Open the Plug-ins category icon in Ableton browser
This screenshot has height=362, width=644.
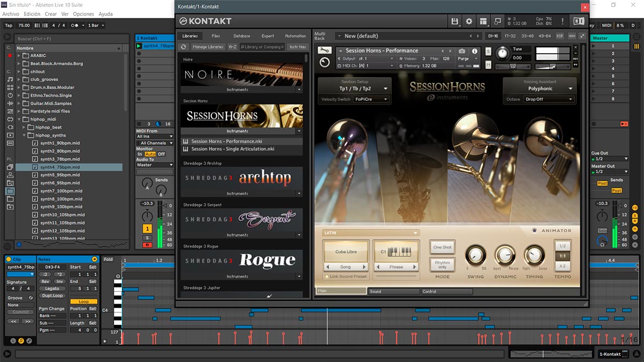[x=10, y=127]
